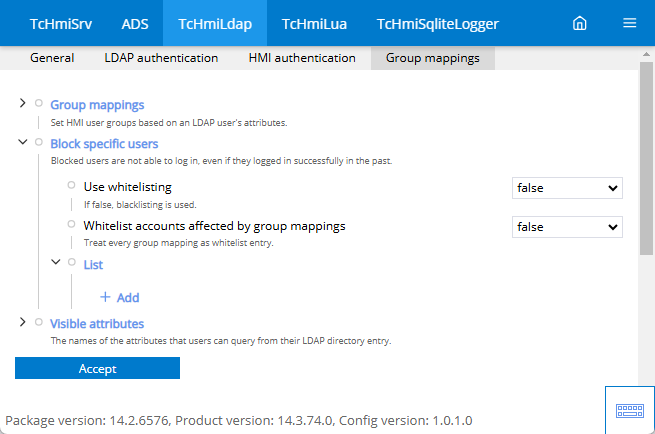Click the List heading link
Viewport: 655px width, 434px height.
[x=93, y=264]
